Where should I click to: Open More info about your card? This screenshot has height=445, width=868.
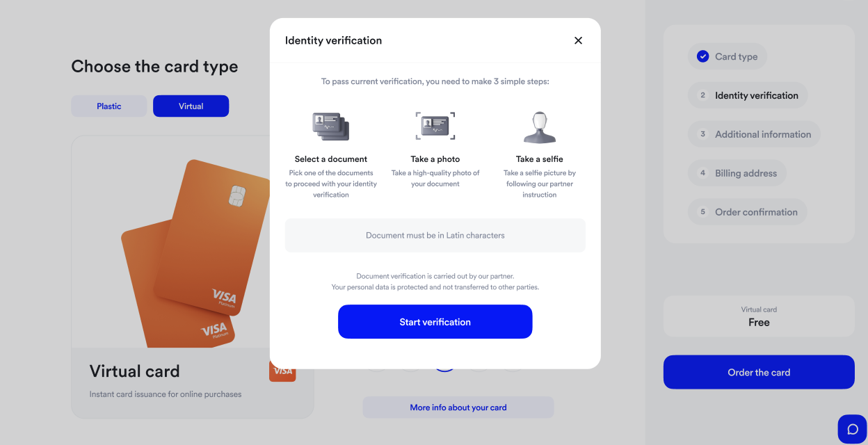(x=458, y=407)
